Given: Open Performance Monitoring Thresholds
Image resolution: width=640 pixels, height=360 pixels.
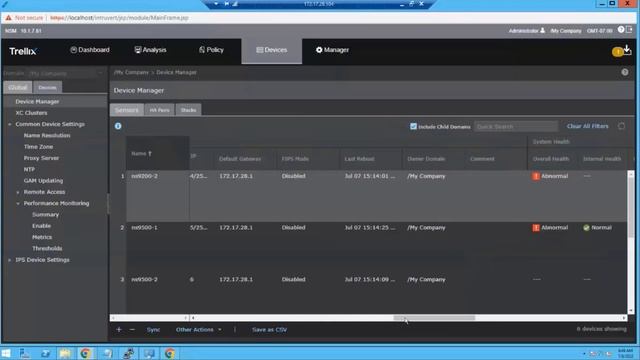Looking at the screenshot, I should coord(47,248).
